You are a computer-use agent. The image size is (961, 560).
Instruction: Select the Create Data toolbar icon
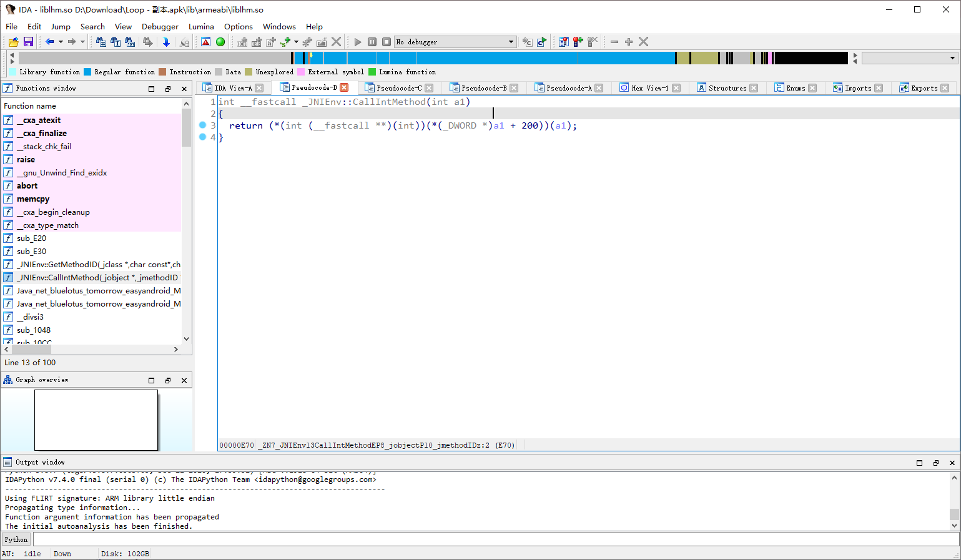(256, 42)
